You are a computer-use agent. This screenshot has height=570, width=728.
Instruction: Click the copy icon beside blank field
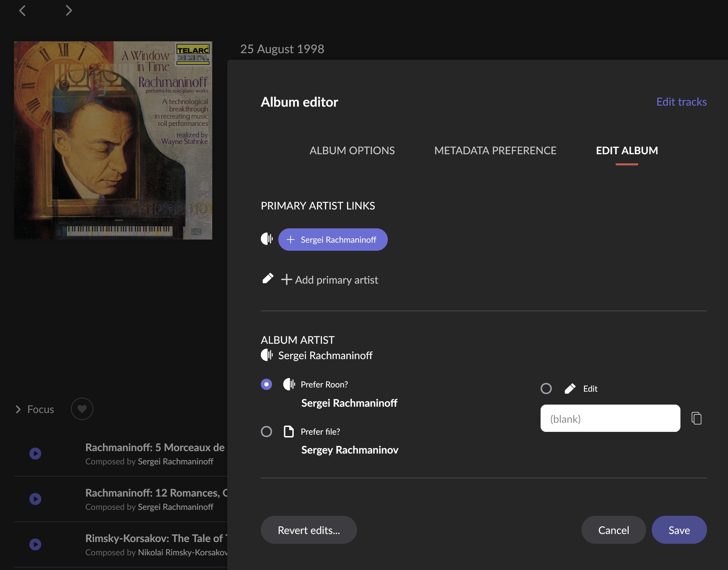(696, 418)
